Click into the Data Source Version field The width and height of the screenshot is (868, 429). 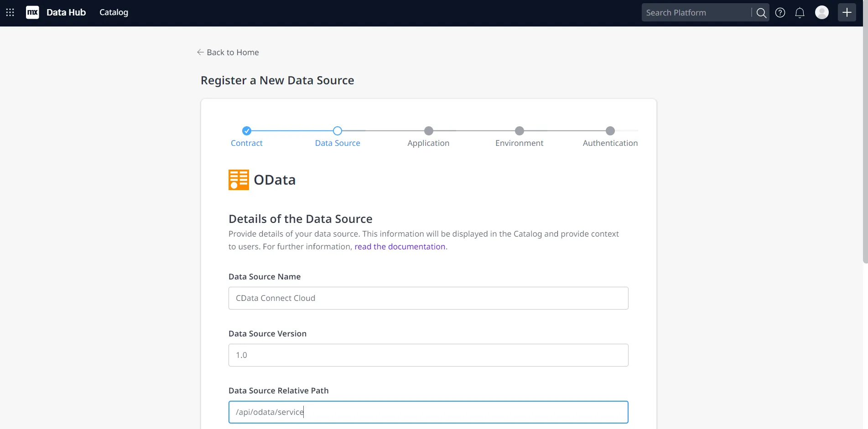(428, 355)
